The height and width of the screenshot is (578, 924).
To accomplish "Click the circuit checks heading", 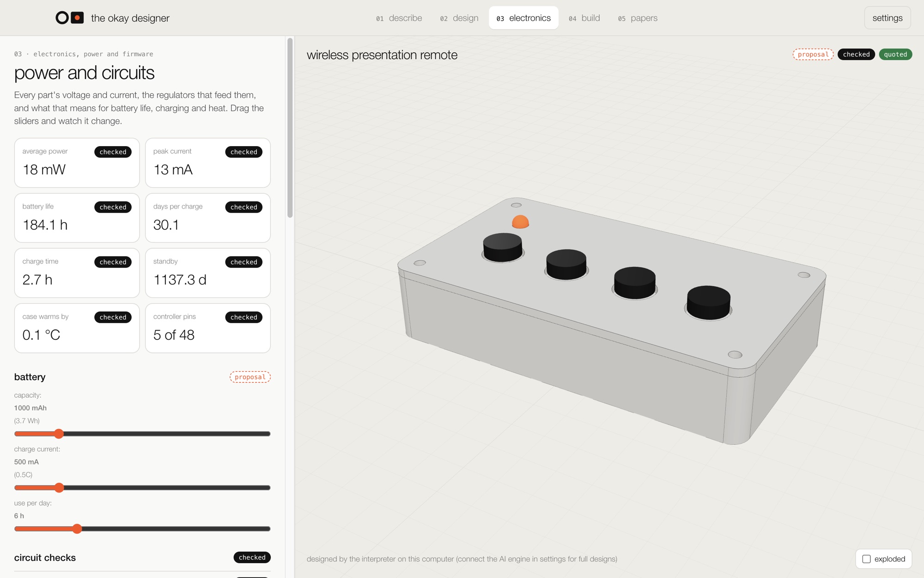I will (45, 558).
